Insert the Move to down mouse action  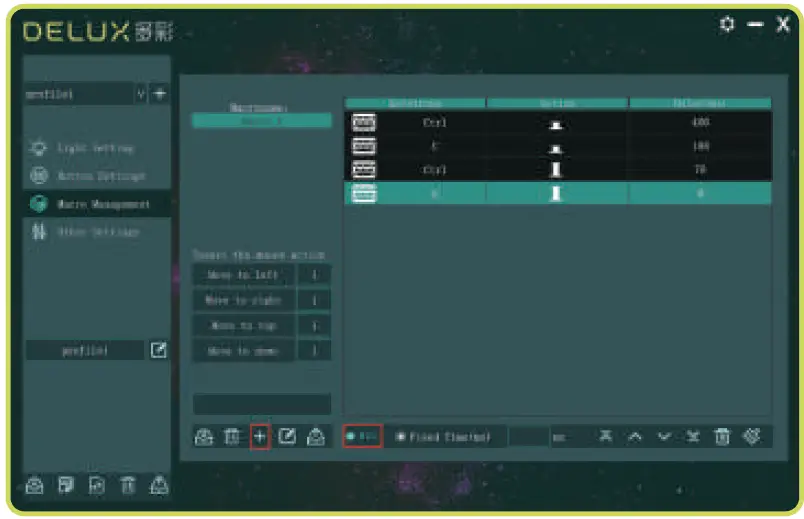point(243,351)
